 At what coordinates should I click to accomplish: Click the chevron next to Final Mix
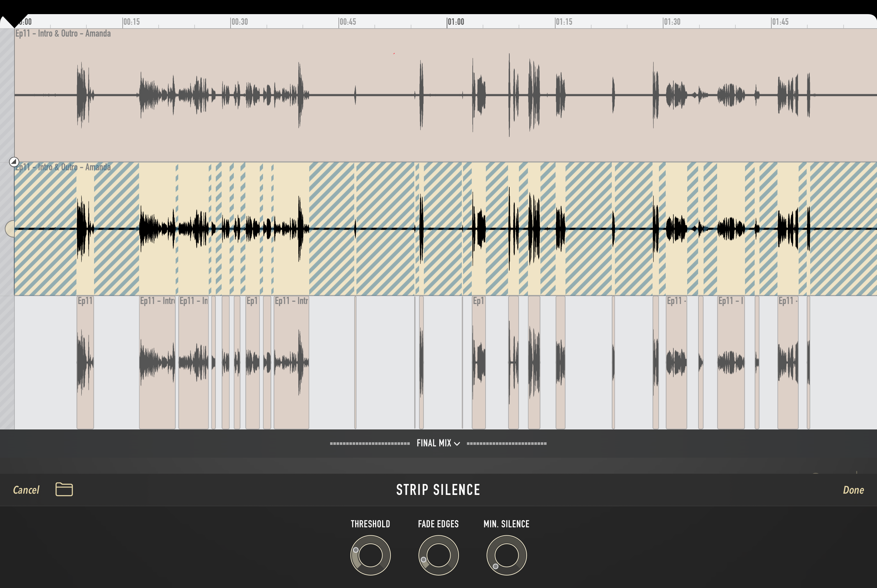click(457, 444)
